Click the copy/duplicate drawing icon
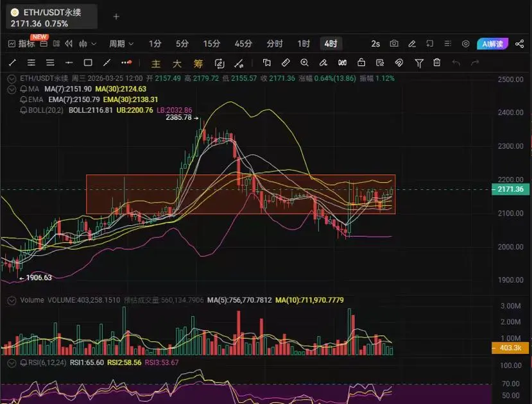 coord(267,63)
